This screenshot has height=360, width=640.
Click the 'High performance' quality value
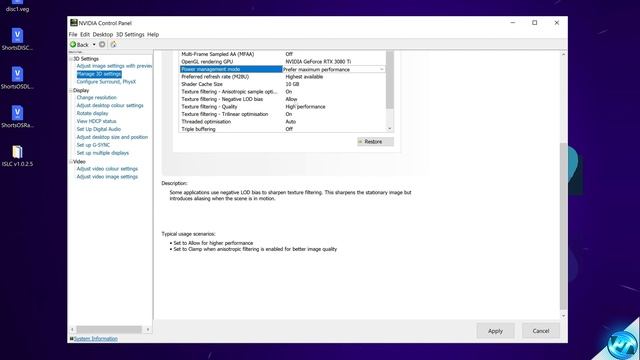pos(305,107)
